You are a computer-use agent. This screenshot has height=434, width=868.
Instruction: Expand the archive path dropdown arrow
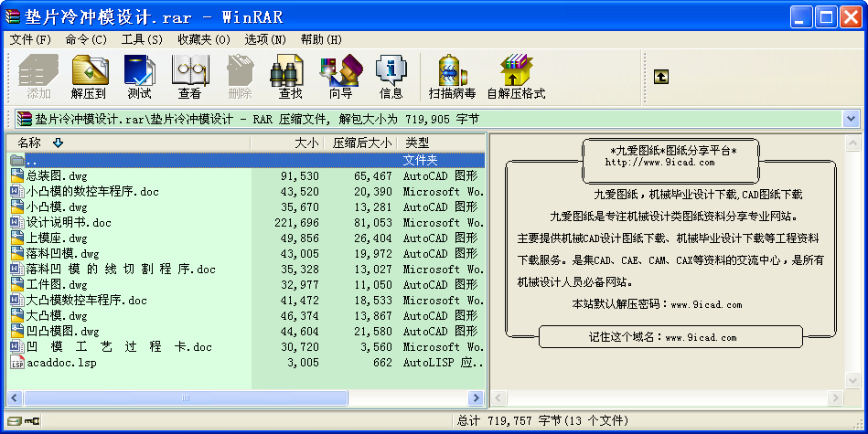(x=851, y=119)
